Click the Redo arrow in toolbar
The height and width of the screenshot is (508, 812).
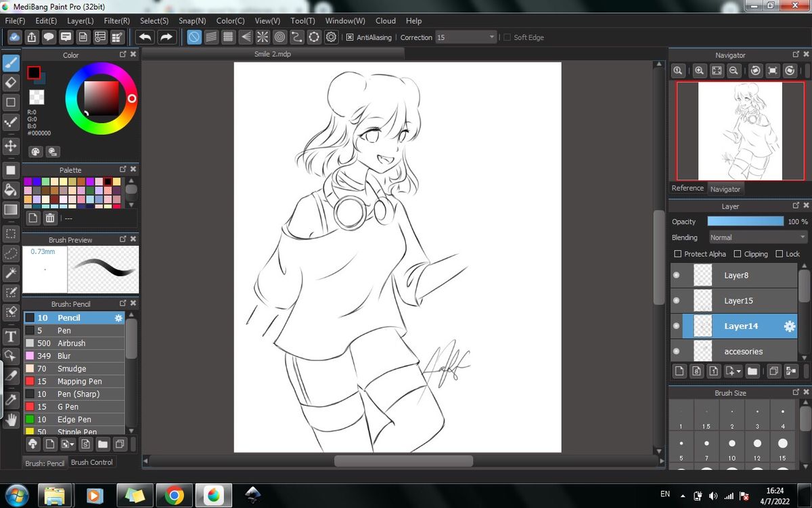166,37
